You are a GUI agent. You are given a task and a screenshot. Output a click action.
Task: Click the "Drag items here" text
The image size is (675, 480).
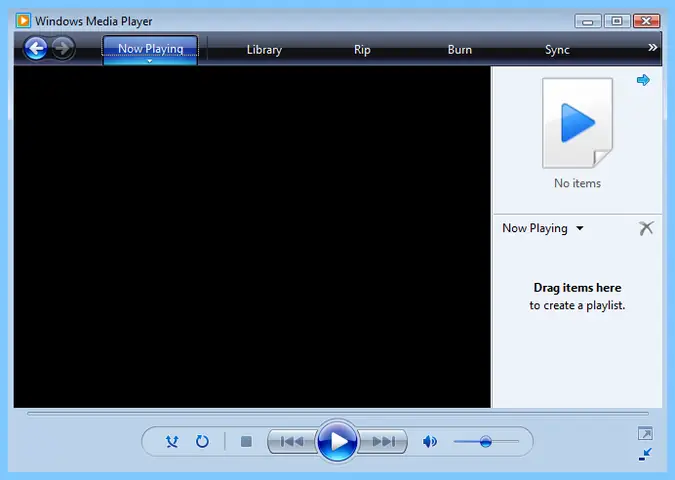click(577, 288)
